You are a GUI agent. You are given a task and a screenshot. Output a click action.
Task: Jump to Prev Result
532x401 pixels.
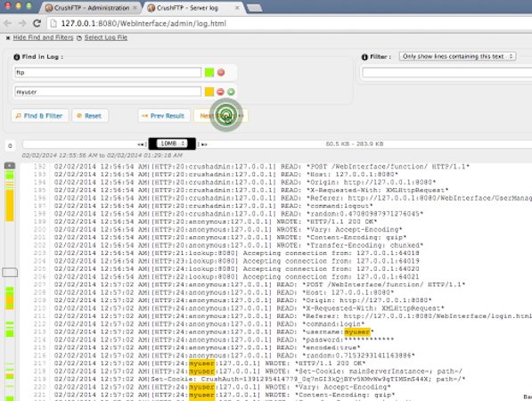pos(164,116)
